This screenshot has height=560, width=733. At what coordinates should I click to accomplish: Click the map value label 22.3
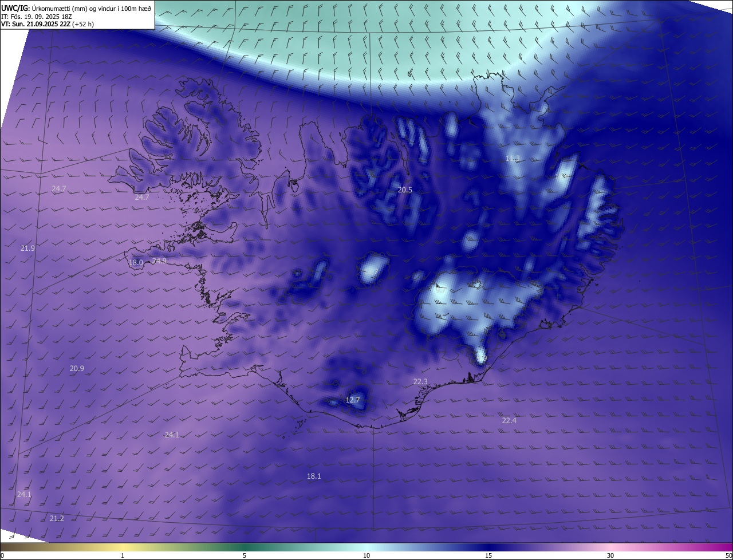coord(420,381)
